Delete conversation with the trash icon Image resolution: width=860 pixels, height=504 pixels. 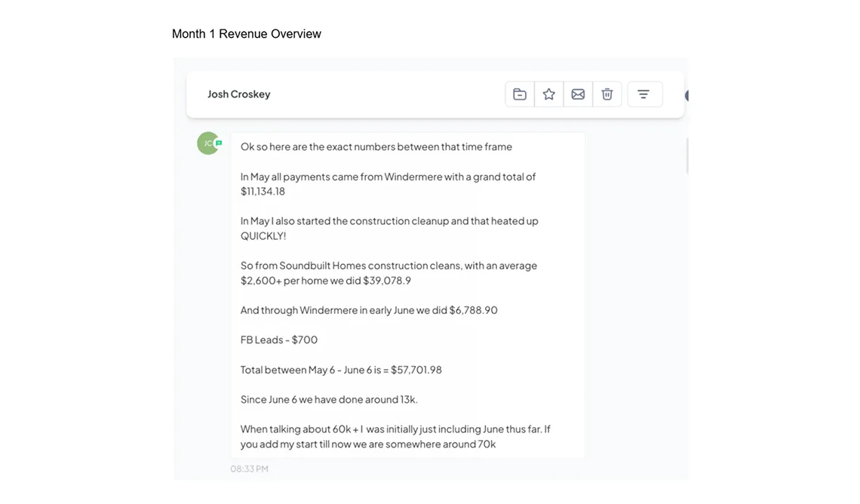[x=607, y=94]
